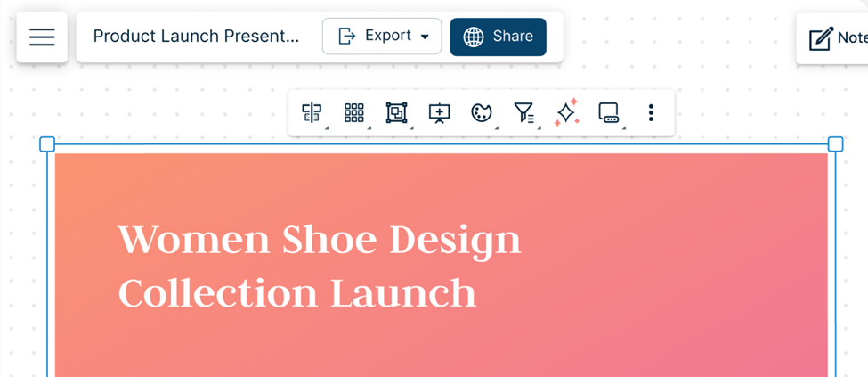Open the filter options tool
Image resolution: width=868 pixels, height=377 pixels.
click(x=524, y=113)
